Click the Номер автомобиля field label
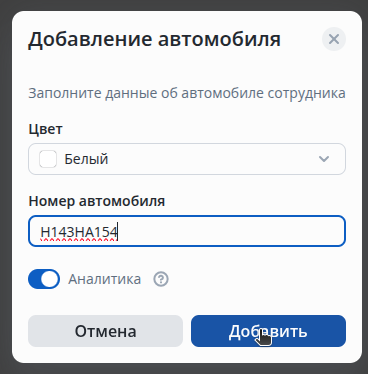Screen dimensions: 368x374 coord(97,201)
